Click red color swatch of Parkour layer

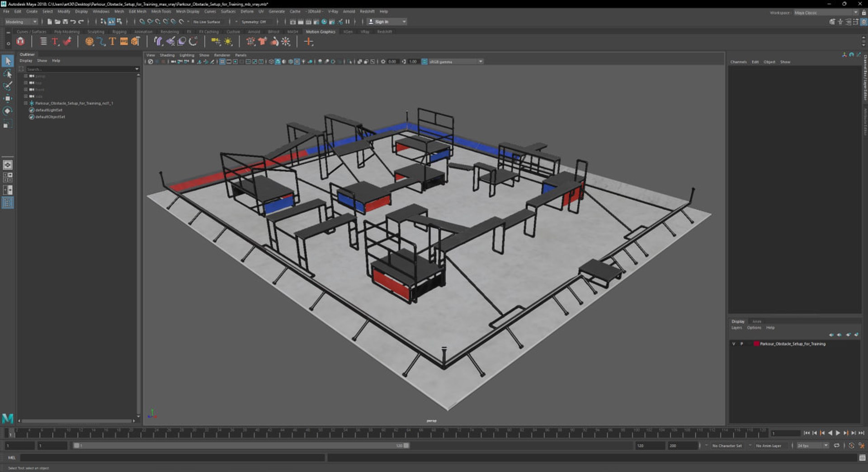[756, 344]
